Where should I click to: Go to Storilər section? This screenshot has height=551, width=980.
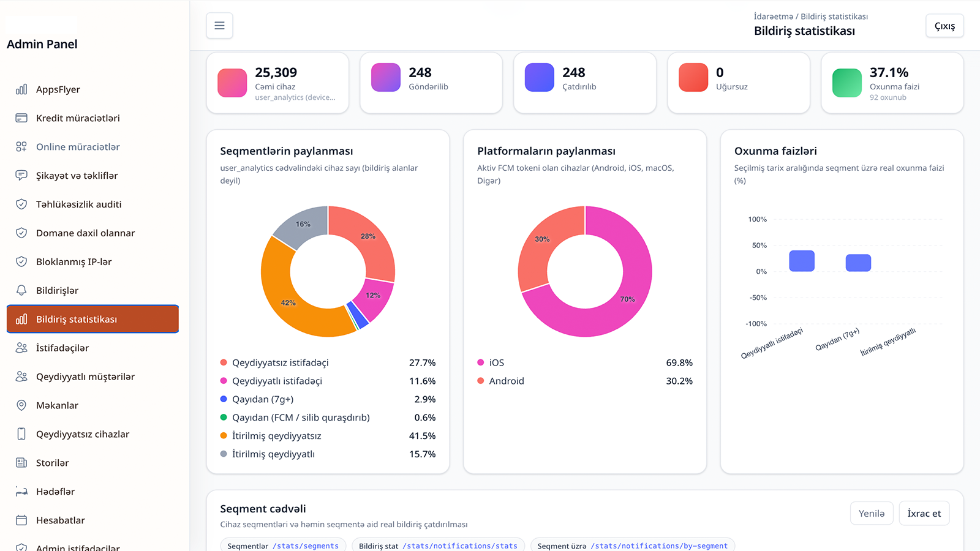92,463
